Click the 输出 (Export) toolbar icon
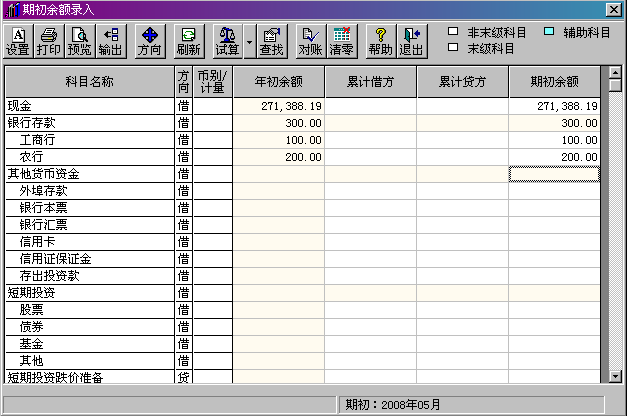This screenshot has height=416, width=627. (111, 42)
